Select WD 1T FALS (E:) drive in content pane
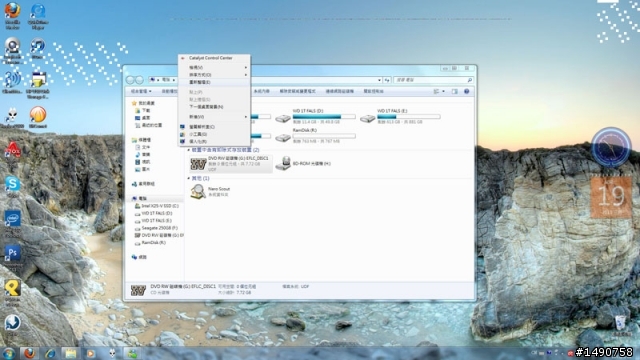This screenshot has height=360, width=640. tap(400, 116)
